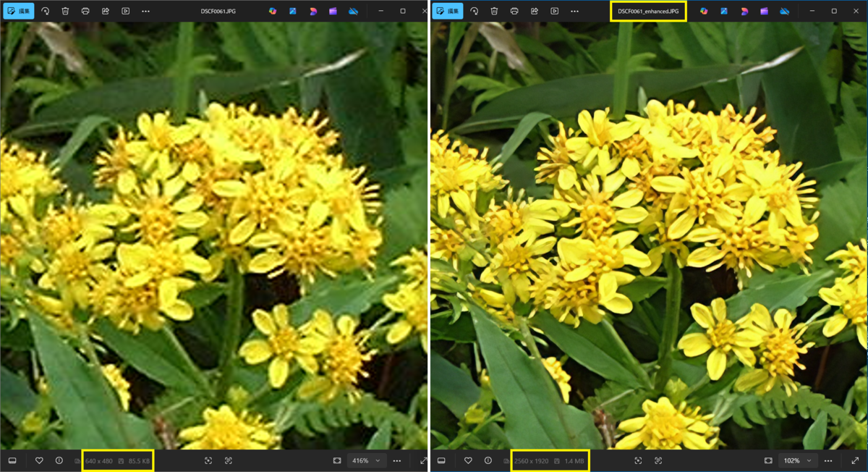Open top toolbar more options in DSCF0061.JPG window

click(x=146, y=11)
